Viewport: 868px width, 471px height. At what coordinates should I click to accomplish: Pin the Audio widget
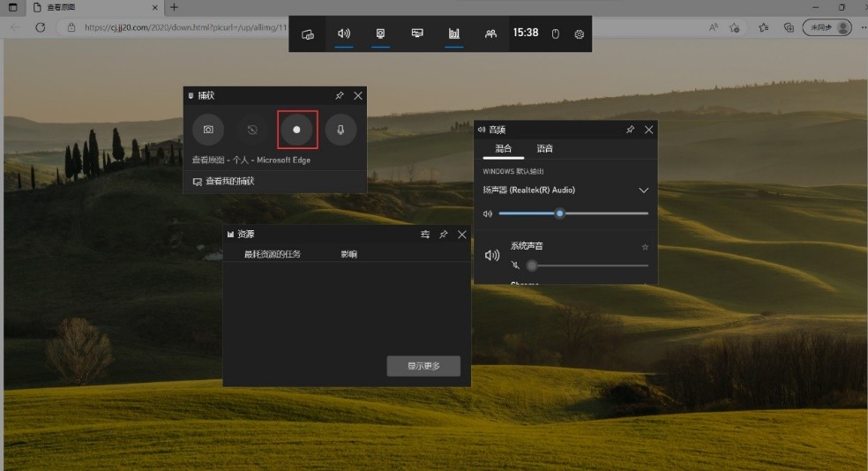[630, 130]
